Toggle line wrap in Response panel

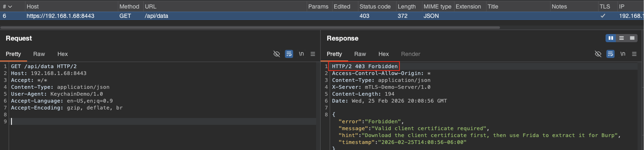(x=610, y=54)
